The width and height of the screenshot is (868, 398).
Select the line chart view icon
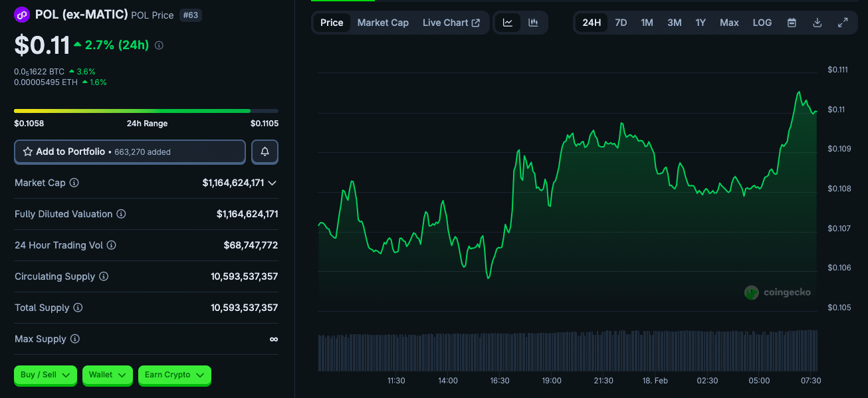[x=508, y=22]
